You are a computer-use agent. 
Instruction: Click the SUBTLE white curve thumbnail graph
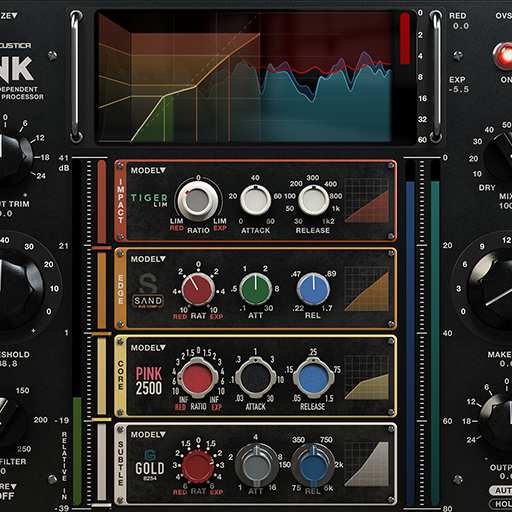367,464
